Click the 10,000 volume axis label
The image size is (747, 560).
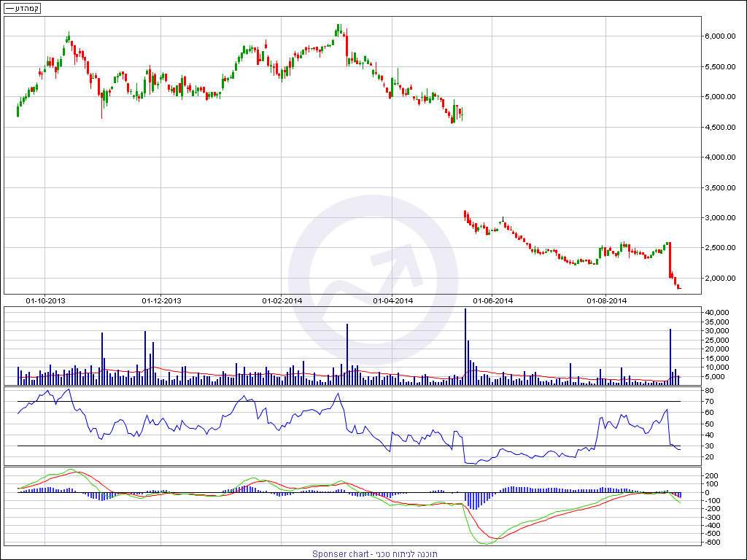coord(717,367)
